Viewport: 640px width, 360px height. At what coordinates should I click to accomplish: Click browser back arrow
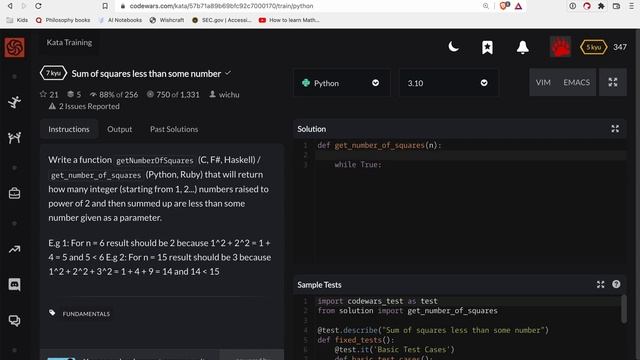pyautogui.click(x=10, y=6)
